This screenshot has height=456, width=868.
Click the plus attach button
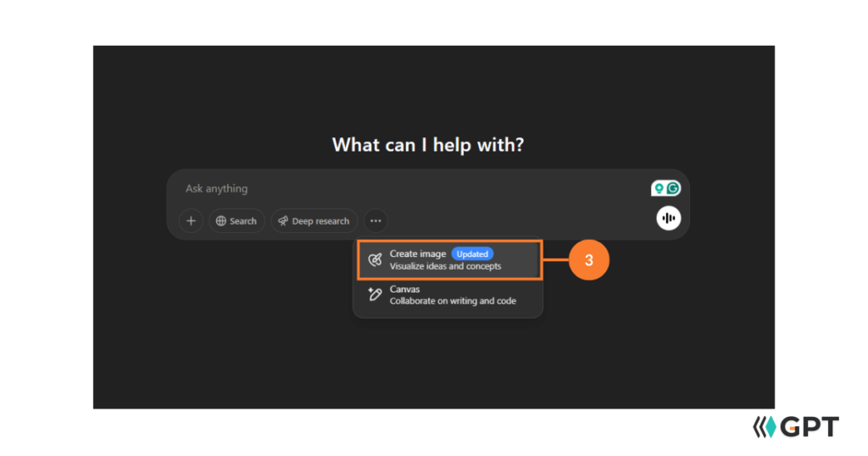click(191, 221)
